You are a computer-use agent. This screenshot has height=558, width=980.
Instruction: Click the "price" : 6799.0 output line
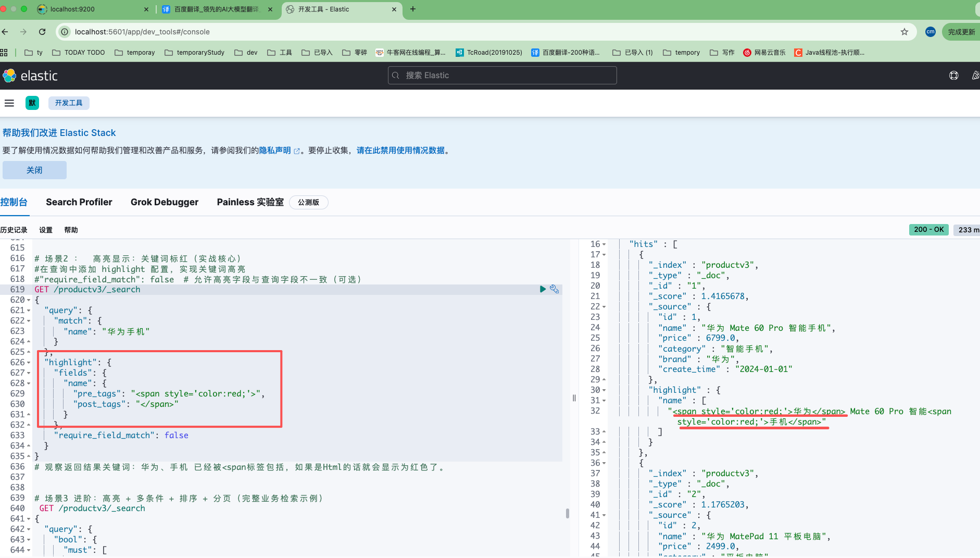pyautogui.click(x=698, y=338)
